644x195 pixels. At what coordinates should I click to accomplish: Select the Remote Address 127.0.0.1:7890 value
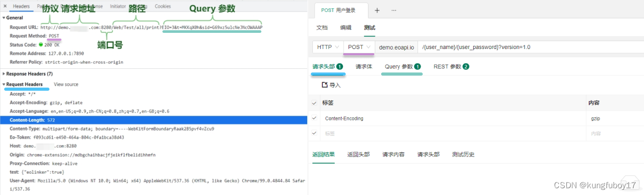pos(66,53)
